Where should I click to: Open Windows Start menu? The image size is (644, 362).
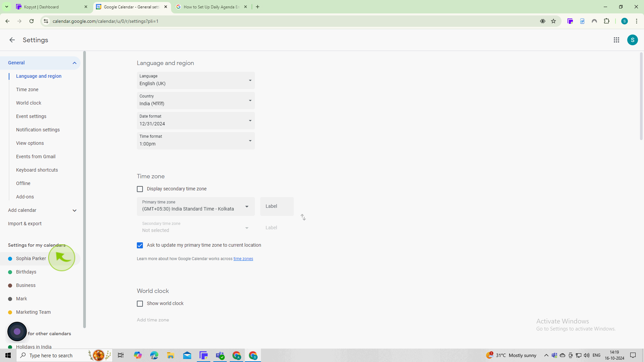[x=8, y=355]
